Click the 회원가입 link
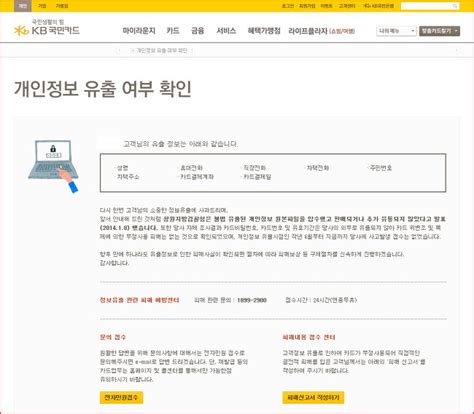Image resolution: width=474 pixels, height=414 pixels. 307,6
